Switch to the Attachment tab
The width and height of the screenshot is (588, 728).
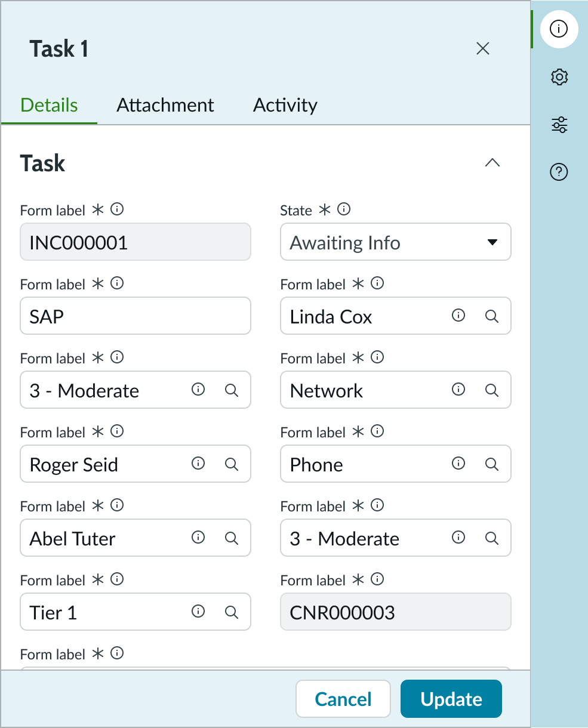click(x=165, y=105)
